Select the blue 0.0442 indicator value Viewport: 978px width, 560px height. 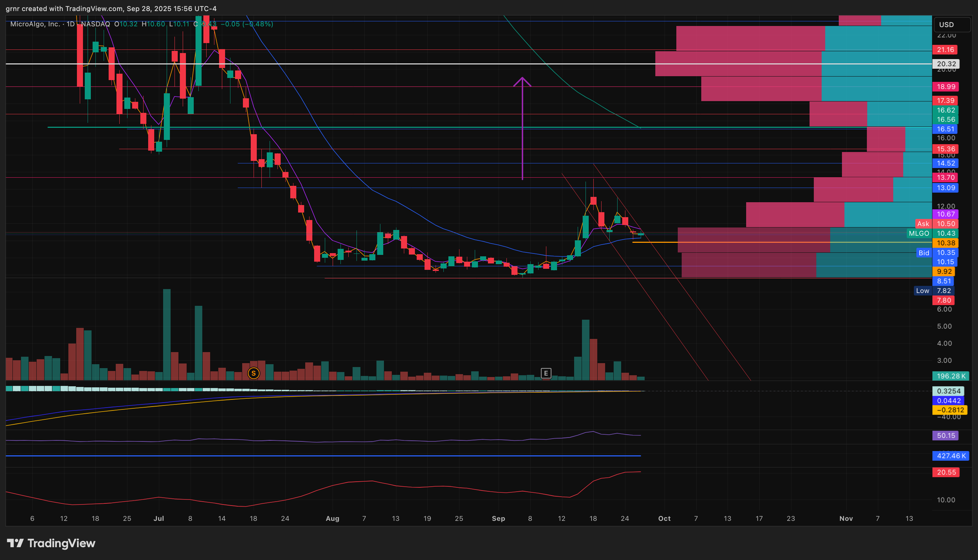pos(948,401)
